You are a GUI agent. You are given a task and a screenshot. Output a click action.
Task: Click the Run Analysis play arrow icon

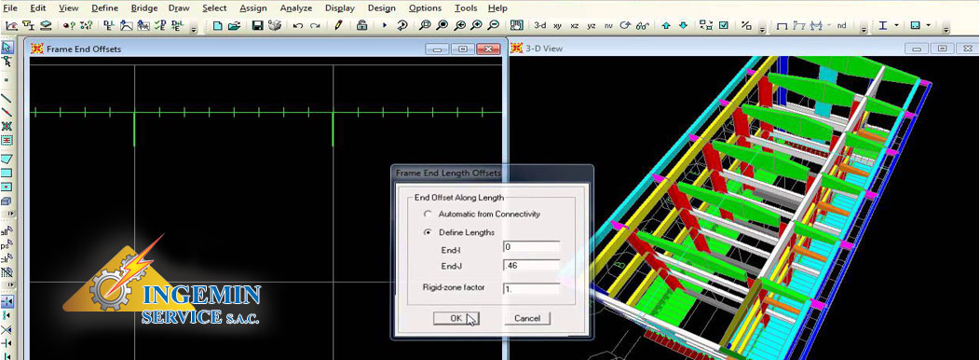(385, 26)
